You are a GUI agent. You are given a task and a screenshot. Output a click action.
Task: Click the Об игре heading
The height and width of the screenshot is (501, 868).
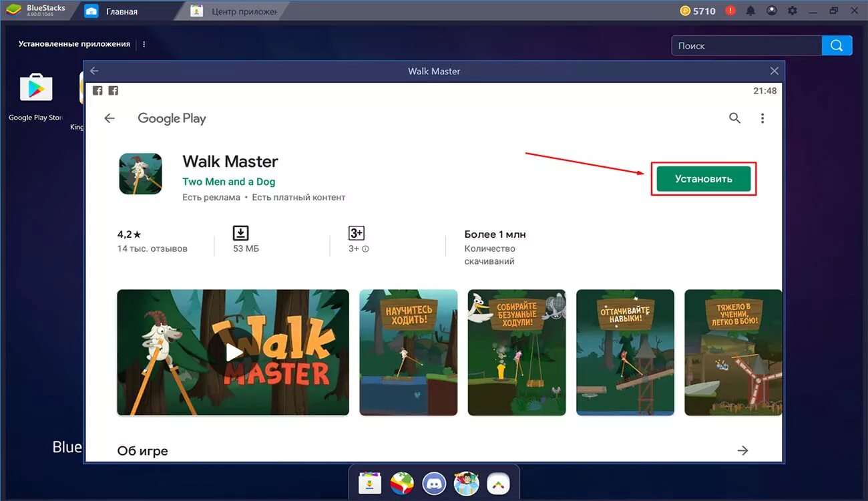[x=142, y=451]
